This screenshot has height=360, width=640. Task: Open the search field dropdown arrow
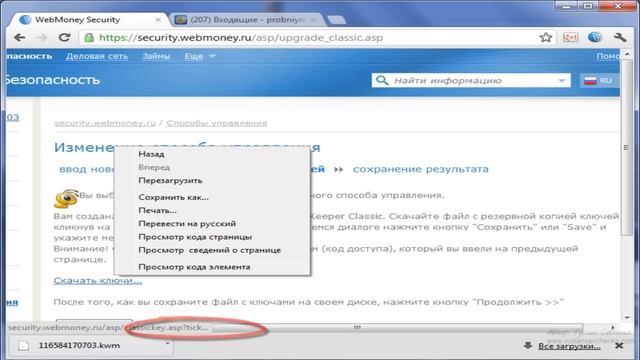coord(562,80)
